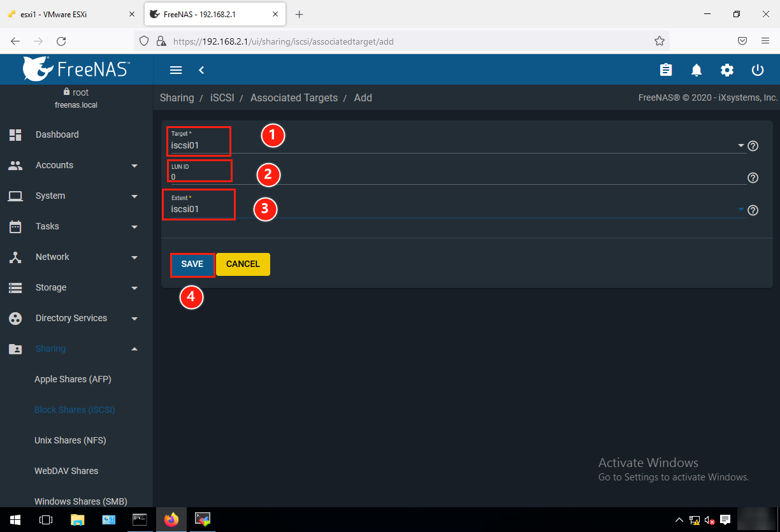Open the Task Manager clipboard icon
Image resolution: width=780 pixels, height=532 pixels.
(x=666, y=70)
